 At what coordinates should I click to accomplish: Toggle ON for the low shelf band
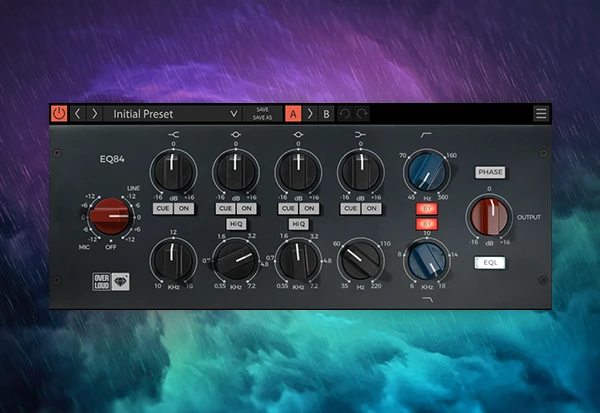[x=371, y=209]
